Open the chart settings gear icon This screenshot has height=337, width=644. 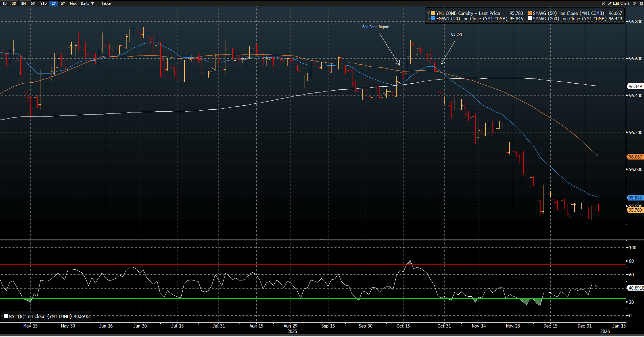pos(641,3)
